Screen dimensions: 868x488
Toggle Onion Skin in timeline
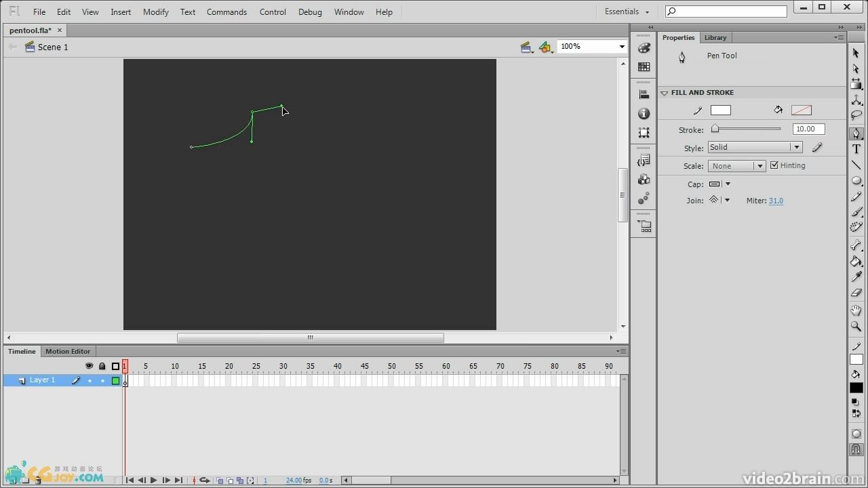(x=220, y=481)
